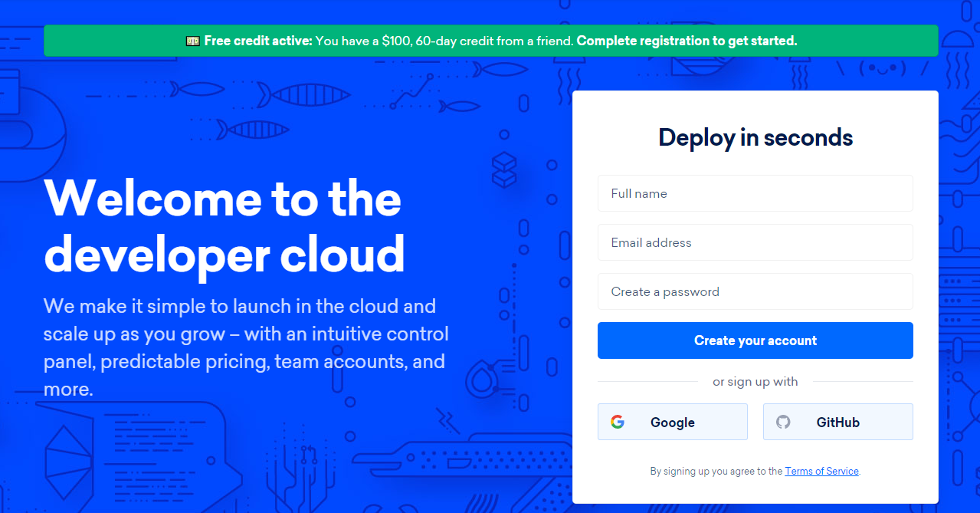Click Create your account button

(755, 340)
